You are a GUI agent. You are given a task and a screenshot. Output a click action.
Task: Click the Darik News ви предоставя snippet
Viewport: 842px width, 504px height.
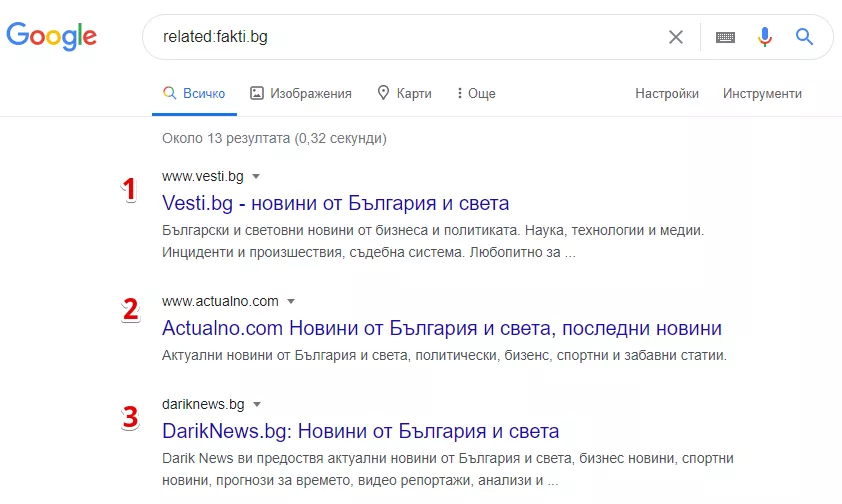(x=448, y=469)
